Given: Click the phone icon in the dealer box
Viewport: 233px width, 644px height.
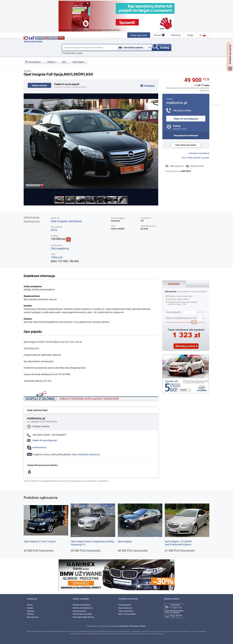Looking at the screenshot, I should click(169, 110).
